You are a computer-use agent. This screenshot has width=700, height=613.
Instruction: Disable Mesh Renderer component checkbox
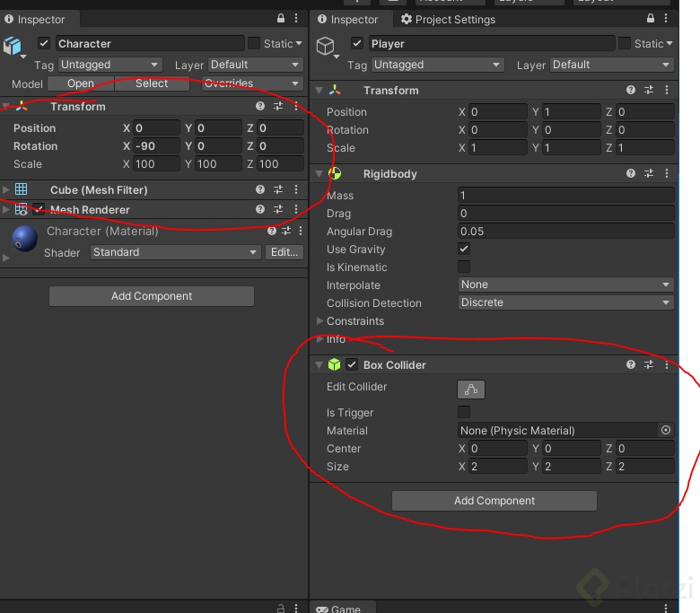click(39, 209)
